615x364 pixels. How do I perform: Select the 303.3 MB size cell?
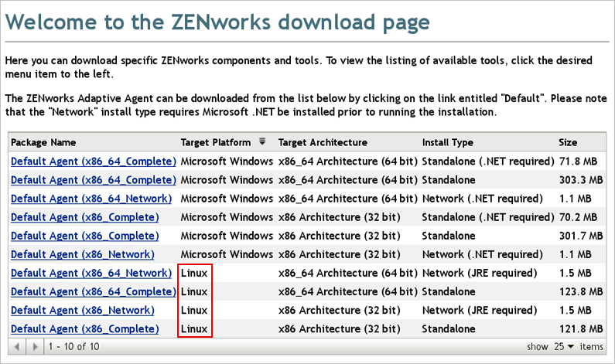[581, 180]
